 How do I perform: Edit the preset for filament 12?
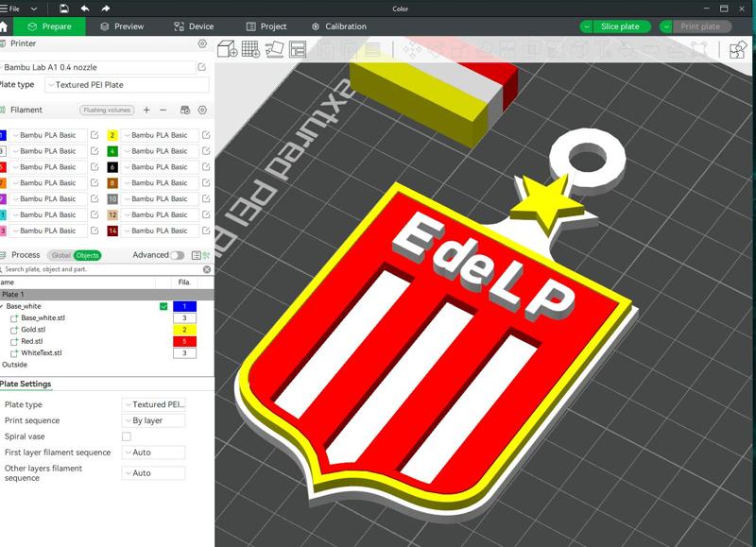click(x=206, y=214)
